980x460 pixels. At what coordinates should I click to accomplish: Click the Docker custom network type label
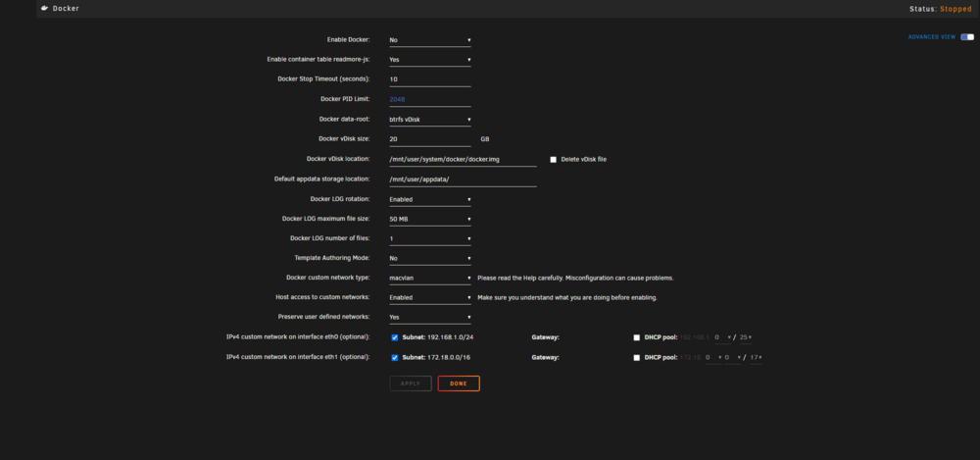(x=328, y=278)
